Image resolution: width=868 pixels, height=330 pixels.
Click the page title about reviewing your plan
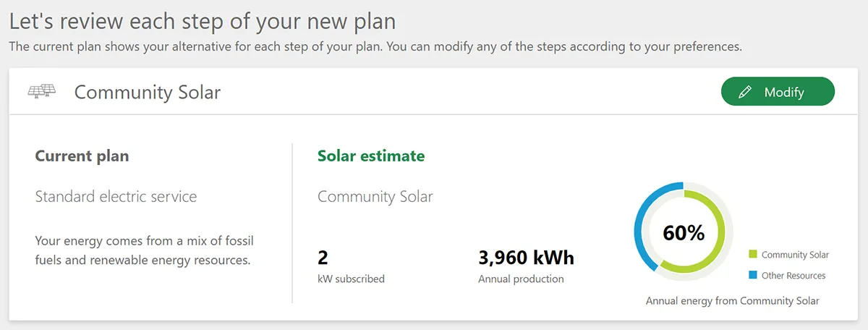pyautogui.click(x=203, y=20)
